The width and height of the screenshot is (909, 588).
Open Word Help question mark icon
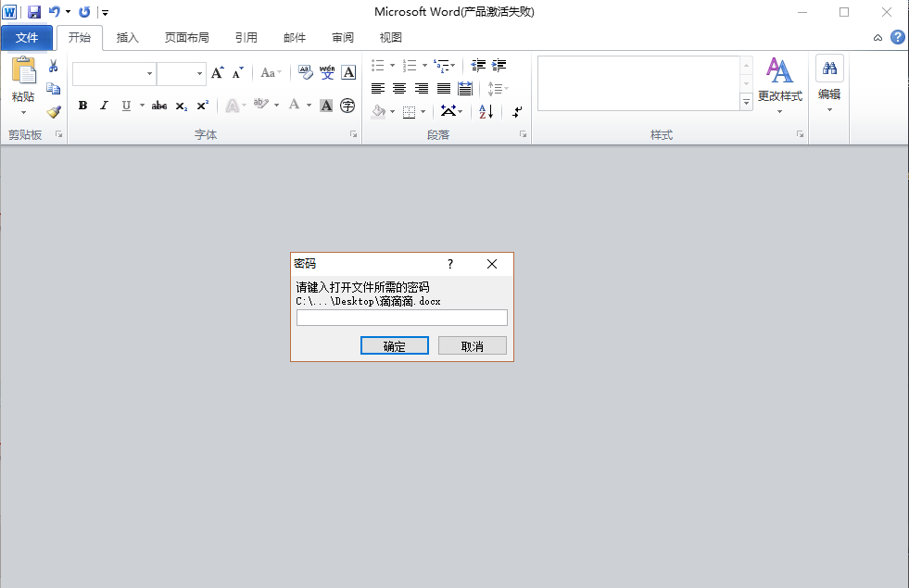(897, 38)
